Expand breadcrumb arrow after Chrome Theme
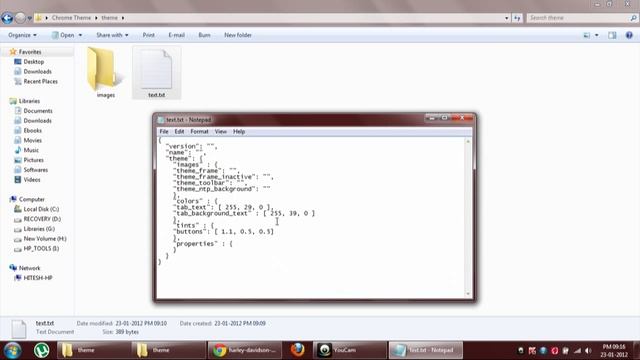Viewport: 640px width, 360px height. [x=96, y=18]
